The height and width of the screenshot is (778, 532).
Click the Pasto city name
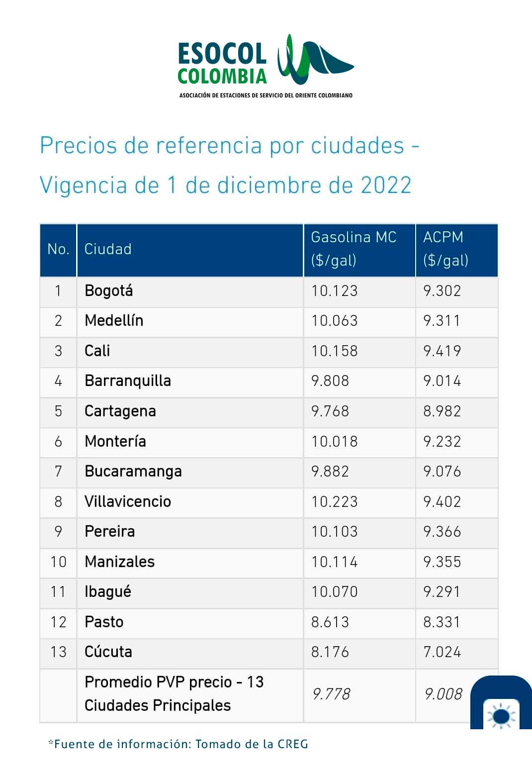coord(104,622)
